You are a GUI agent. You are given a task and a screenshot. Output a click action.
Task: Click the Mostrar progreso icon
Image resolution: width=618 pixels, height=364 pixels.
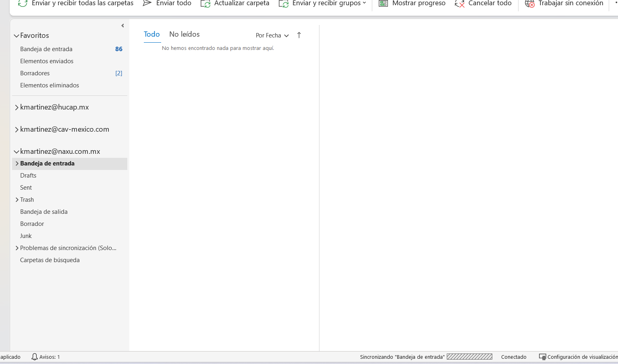[x=383, y=4]
